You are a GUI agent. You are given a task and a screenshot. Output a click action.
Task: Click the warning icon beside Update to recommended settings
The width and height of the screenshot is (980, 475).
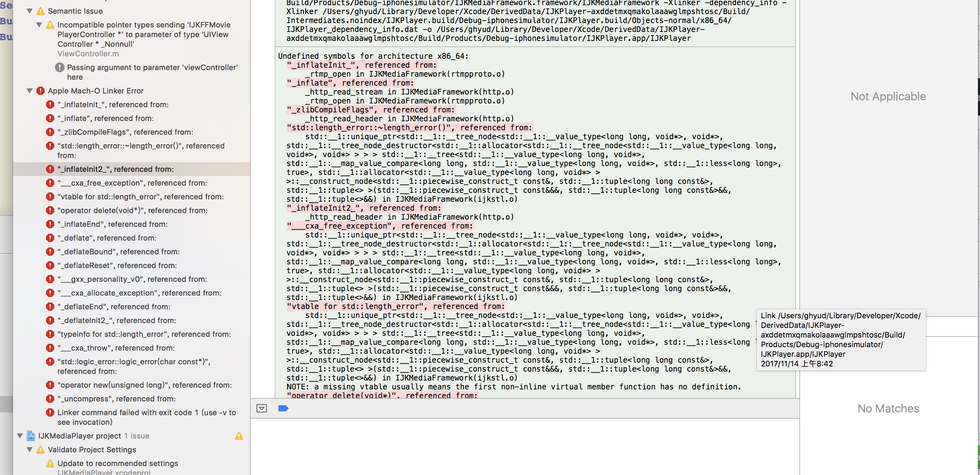point(50,463)
